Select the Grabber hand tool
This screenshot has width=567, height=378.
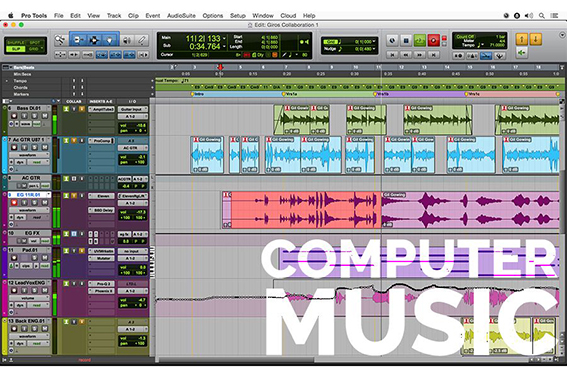110,40
